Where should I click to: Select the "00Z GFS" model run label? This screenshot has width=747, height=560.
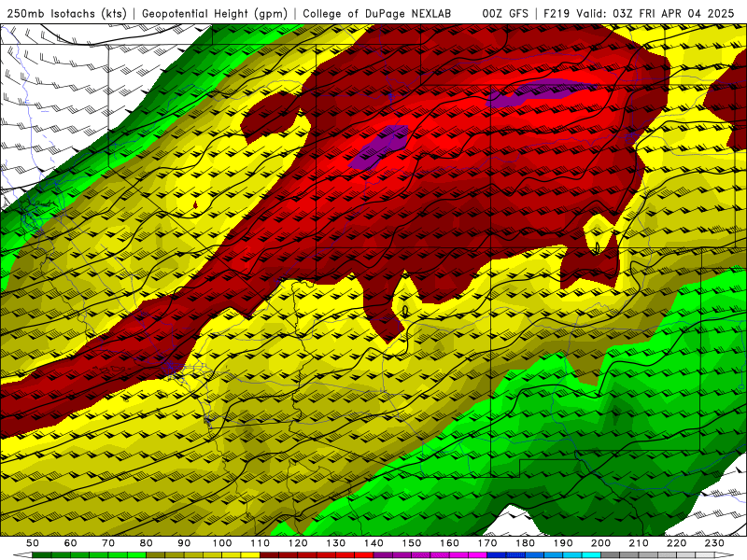(505, 13)
